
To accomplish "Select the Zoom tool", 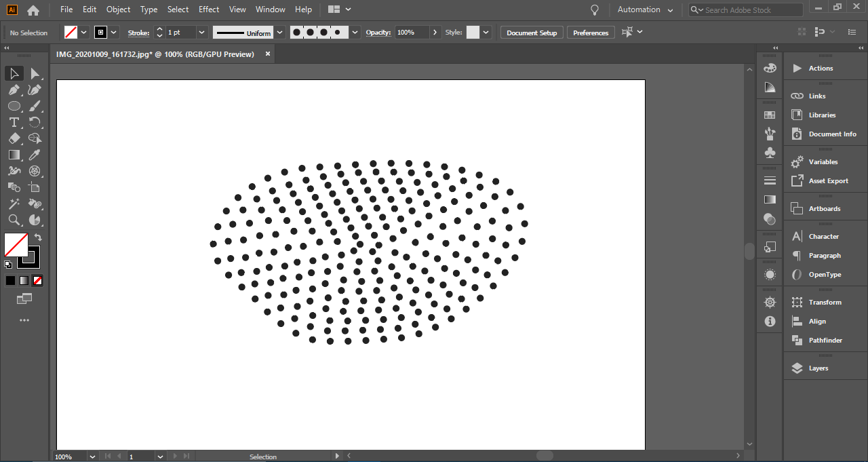I will [14, 220].
